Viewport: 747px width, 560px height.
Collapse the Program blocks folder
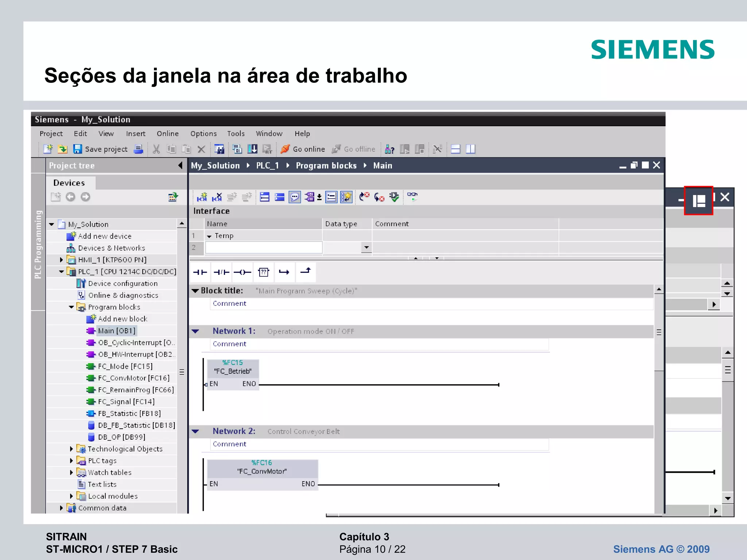(x=71, y=307)
